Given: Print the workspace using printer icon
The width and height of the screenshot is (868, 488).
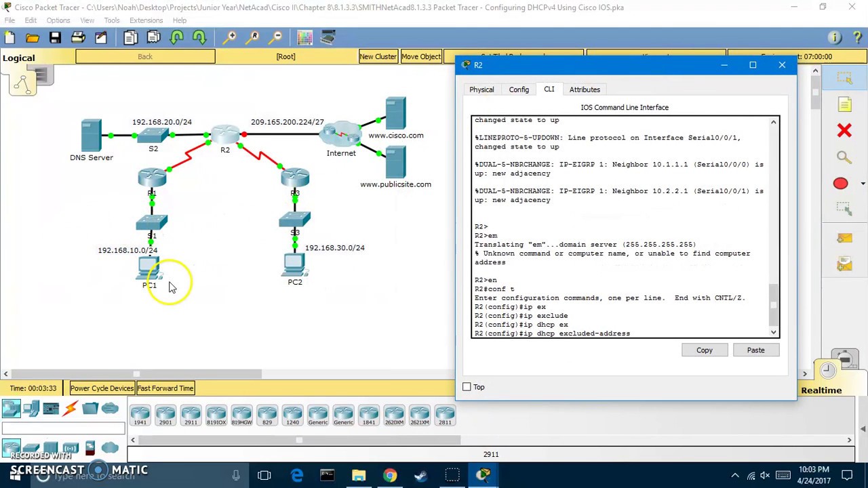Looking at the screenshot, I should click(78, 37).
